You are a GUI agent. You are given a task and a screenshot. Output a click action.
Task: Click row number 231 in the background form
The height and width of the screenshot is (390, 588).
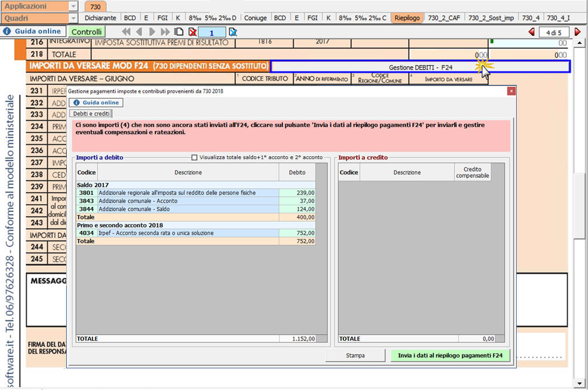tap(37, 91)
